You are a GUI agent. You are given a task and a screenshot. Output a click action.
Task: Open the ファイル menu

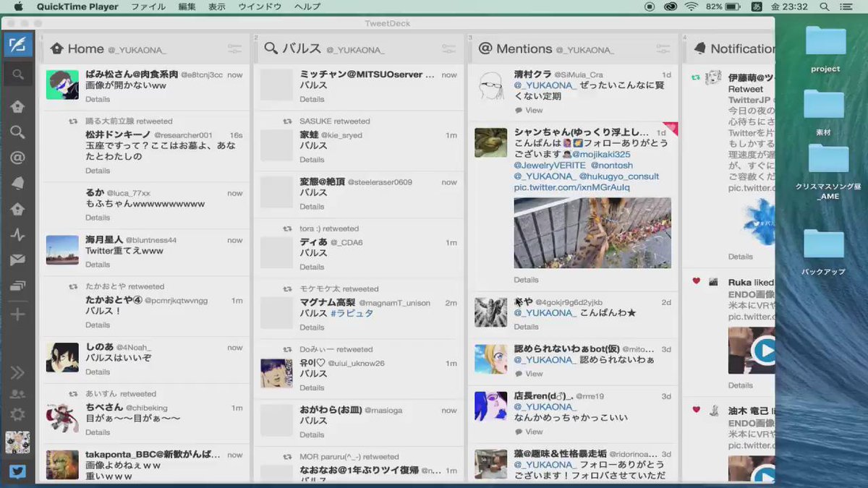pyautogui.click(x=148, y=7)
